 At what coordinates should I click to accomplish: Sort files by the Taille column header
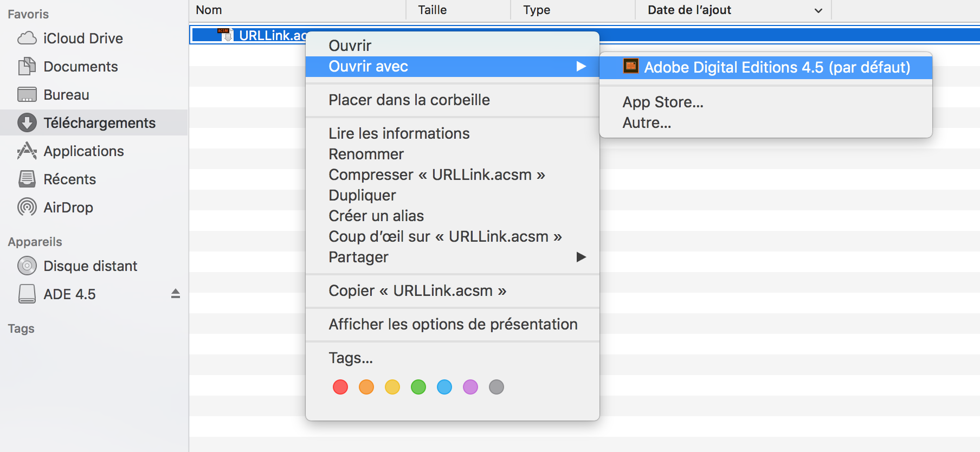point(432,10)
